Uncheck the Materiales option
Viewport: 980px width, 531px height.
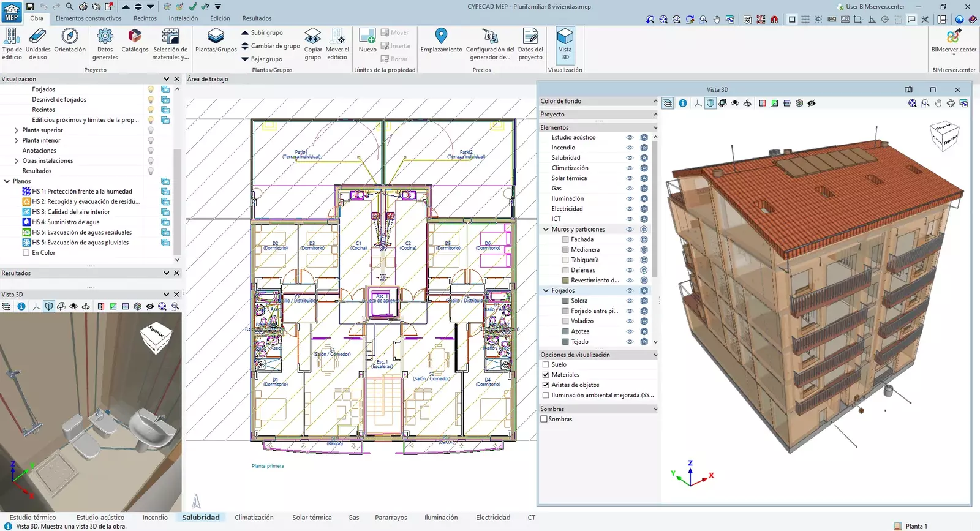click(546, 375)
